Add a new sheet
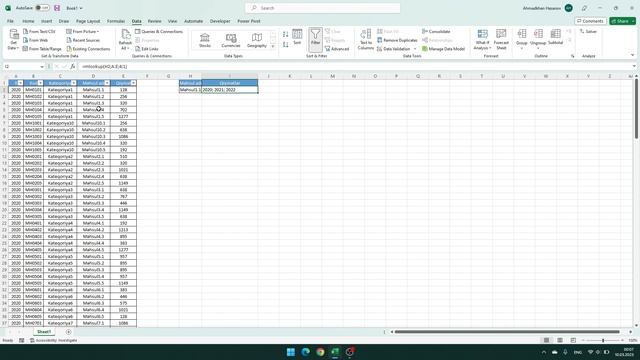This screenshot has width=640, height=360. 68,332
